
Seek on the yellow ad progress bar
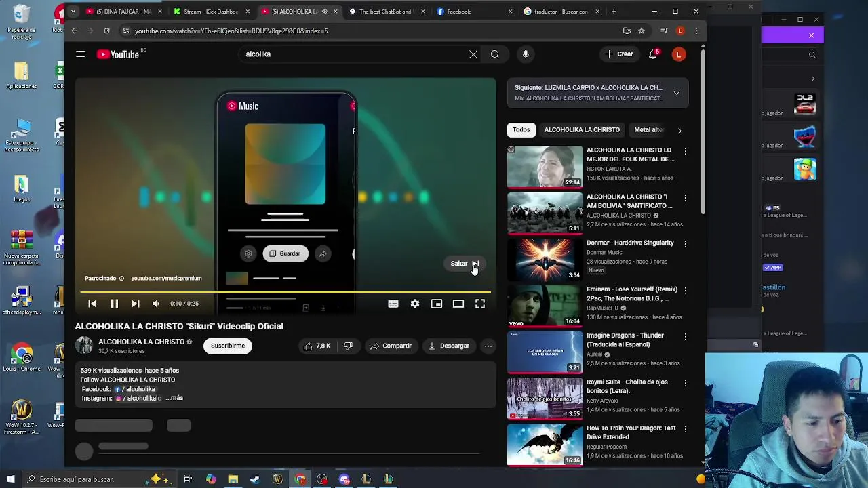point(285,292)
